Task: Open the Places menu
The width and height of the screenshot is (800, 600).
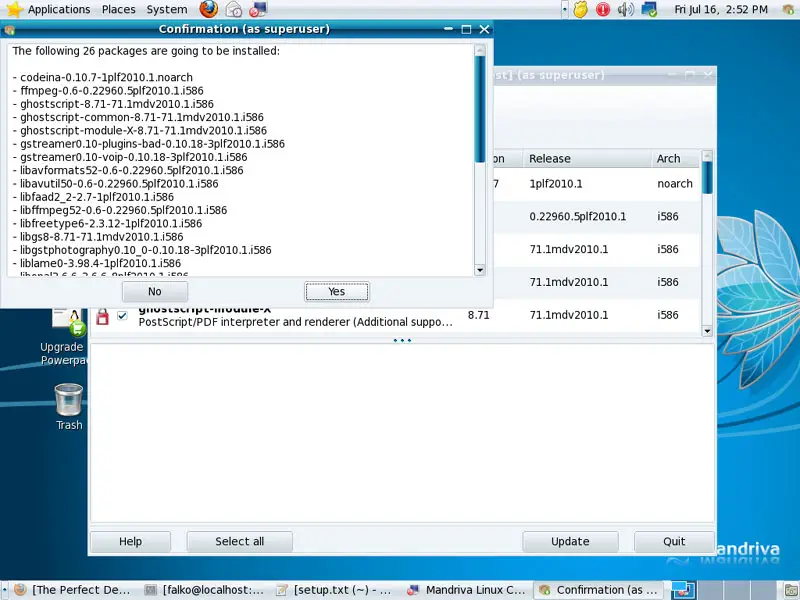Action: [x=118, y=9]
